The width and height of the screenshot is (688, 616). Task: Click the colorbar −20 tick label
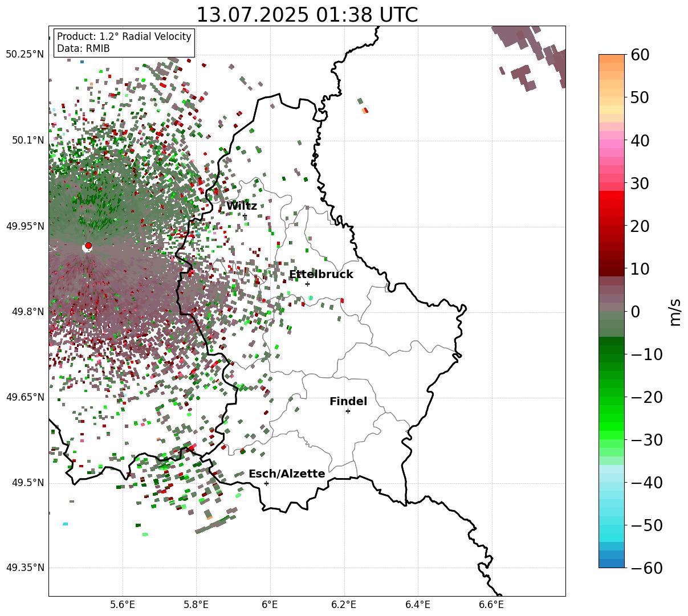[x=646, y=397]
